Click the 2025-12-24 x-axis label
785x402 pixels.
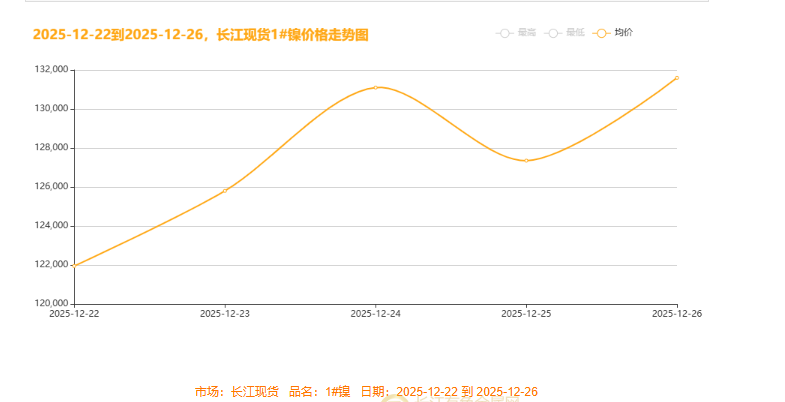[x=375, y=314]
